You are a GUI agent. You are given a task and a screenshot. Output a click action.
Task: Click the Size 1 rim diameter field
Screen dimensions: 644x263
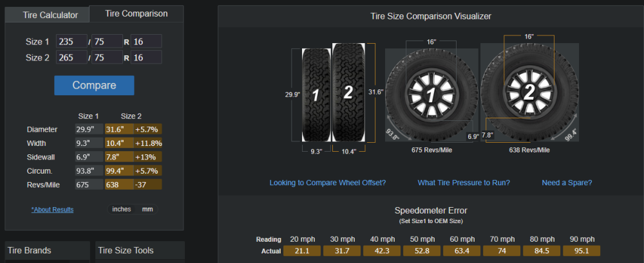(x=146, y=41)
